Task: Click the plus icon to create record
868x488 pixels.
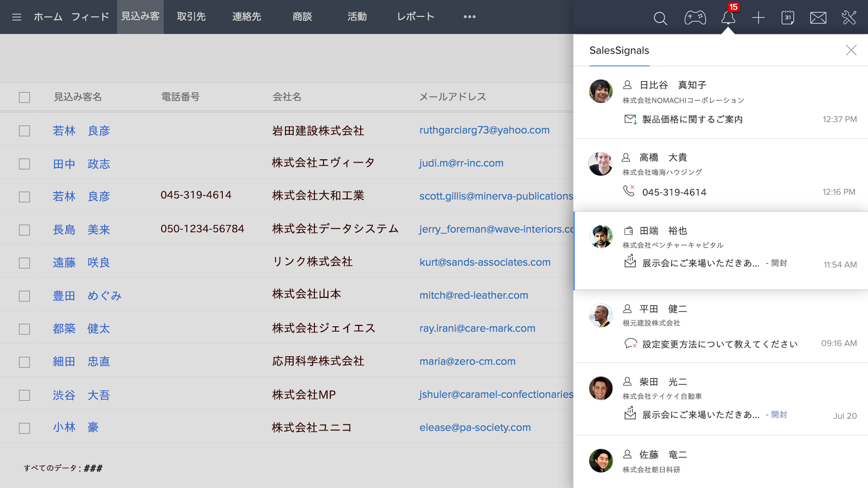Action: 758,18
